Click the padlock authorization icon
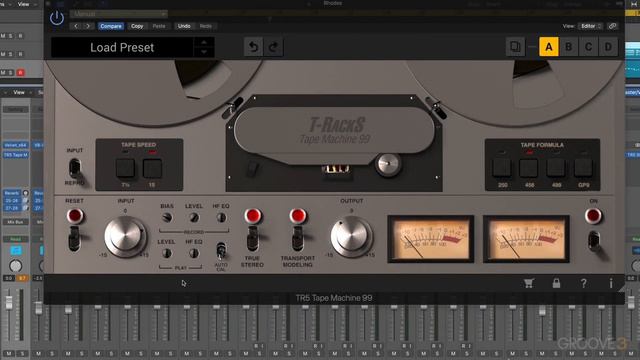Screen dimensions: 640x360 (556, 283)
